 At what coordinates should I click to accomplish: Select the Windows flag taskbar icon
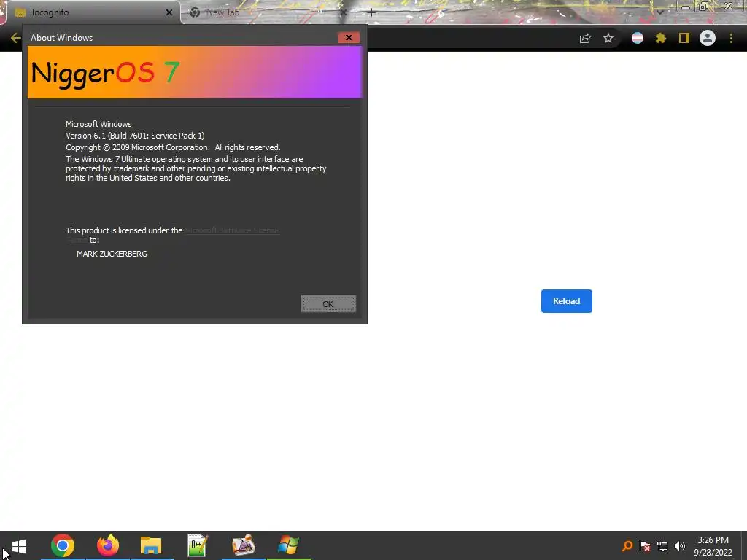click(288, 545)
